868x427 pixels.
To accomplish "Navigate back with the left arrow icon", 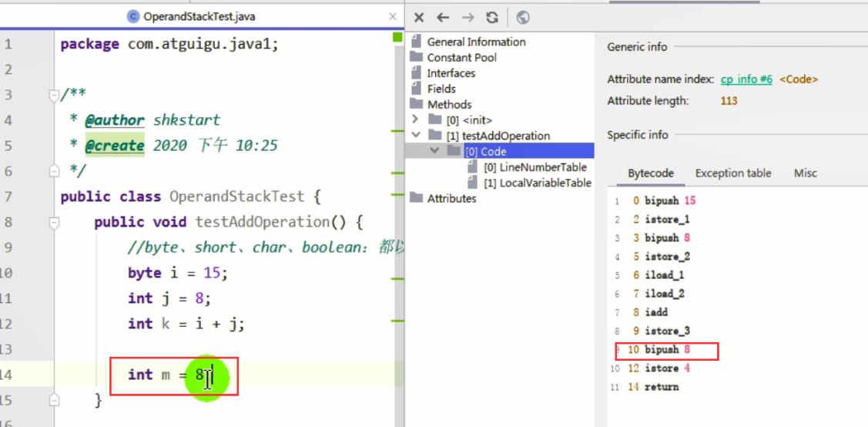I will pyautogui.click(x=443, y=18).
